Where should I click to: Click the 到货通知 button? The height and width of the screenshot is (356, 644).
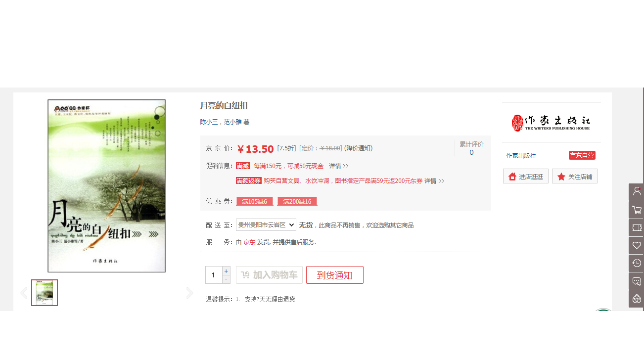click(335, 275)
